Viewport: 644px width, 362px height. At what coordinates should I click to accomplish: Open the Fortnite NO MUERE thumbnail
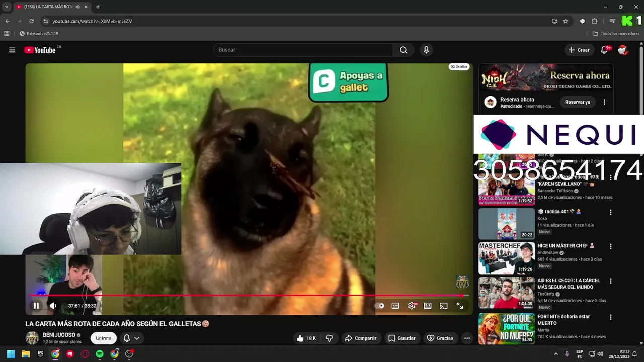[x=506, y=328]
